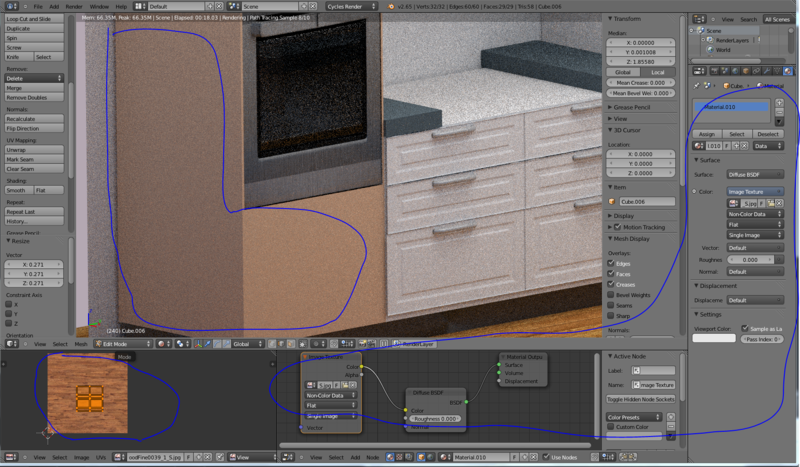This screenshot has height=467, width=800.
Task: Open the World properties tab icon
Action: pos(735,71)
